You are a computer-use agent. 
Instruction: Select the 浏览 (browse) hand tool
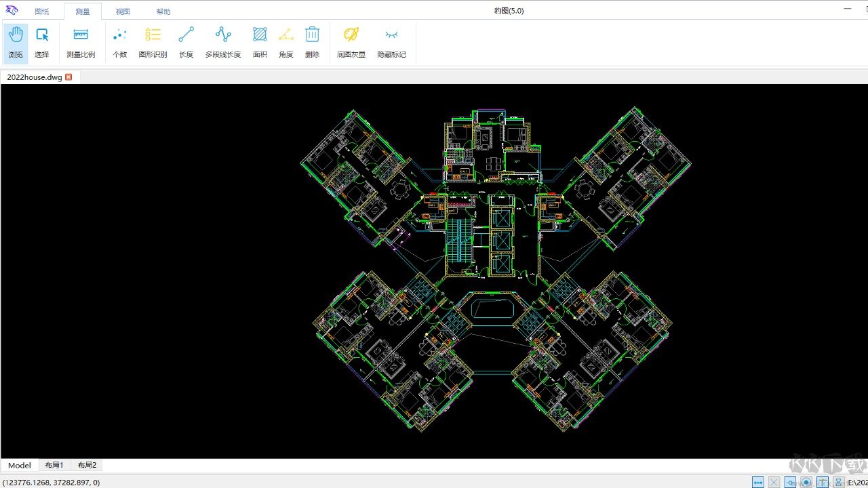(x=16, y=43)
